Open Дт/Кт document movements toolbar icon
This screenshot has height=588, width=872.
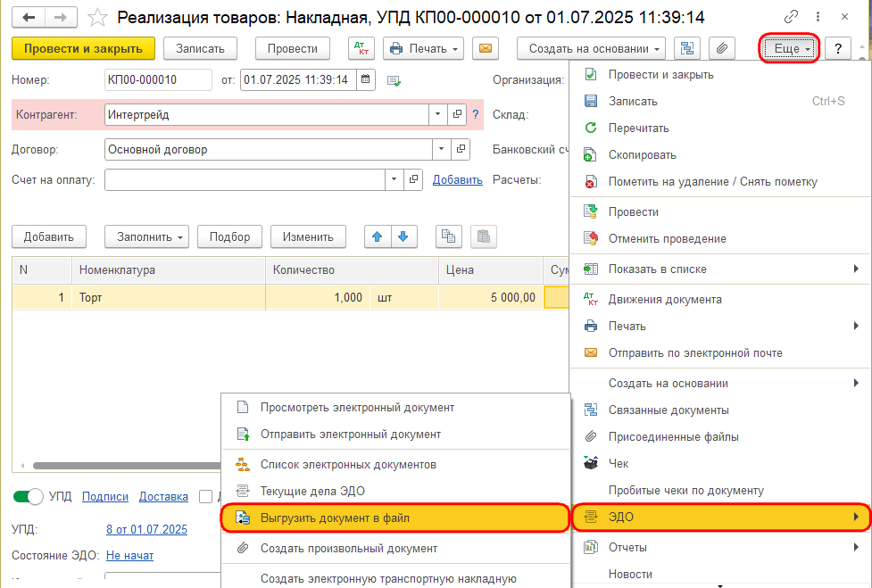[x=361, y=49]
